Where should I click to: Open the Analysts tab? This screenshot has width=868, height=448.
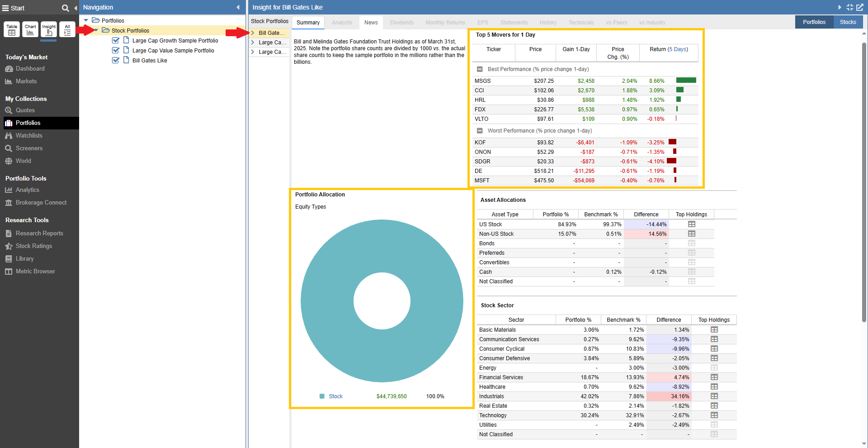[x=342, y=23]
